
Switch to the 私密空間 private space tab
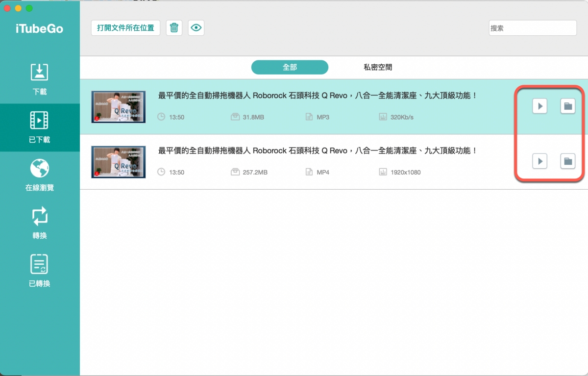377,67
